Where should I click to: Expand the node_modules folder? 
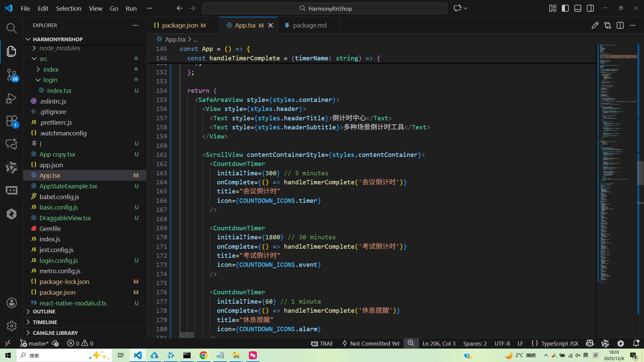tap(60, 48)
